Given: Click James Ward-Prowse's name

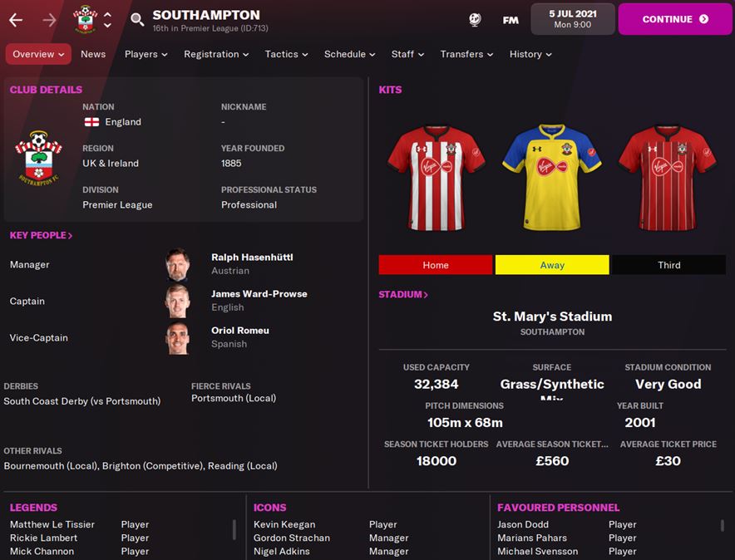Looking at the screenshot, I should [x=259, y=293].
